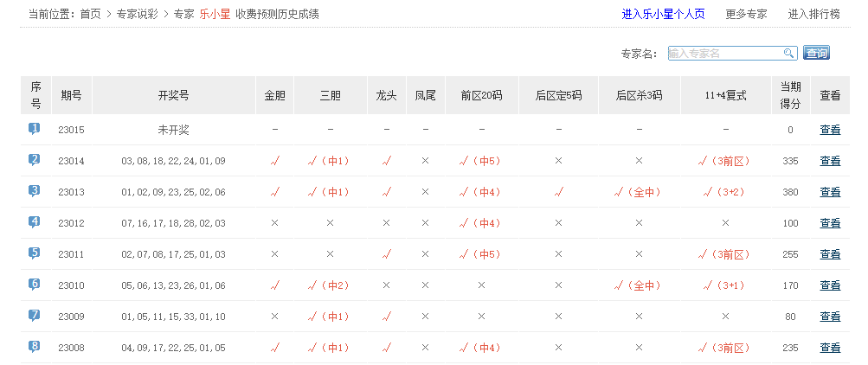
Task: Click the blue number 2 row badge
Action: coord(35,160)
